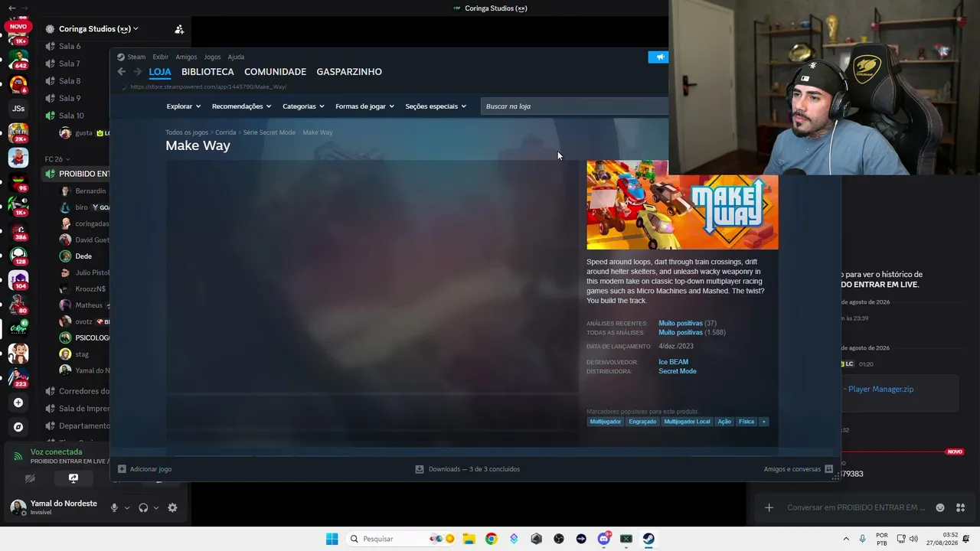
Task: Switch to the COMUNIDADE tab
Action: pos(275,72)
